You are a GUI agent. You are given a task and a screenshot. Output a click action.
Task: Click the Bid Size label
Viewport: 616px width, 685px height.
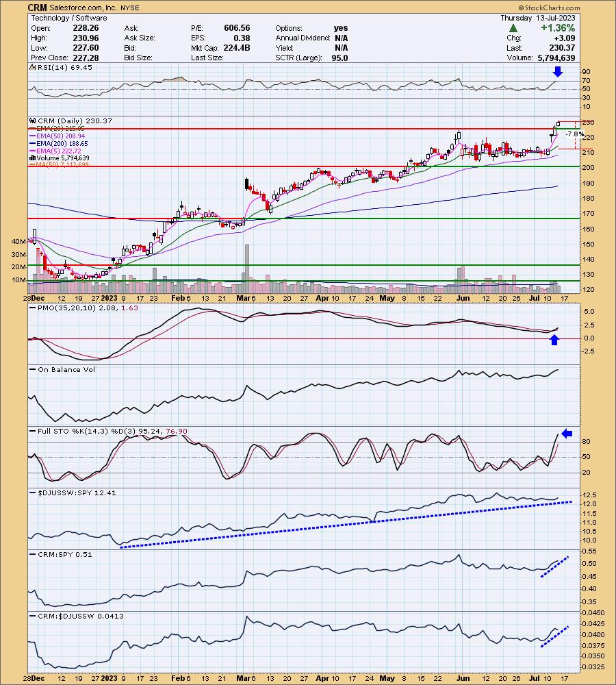(x=138, y=58)
